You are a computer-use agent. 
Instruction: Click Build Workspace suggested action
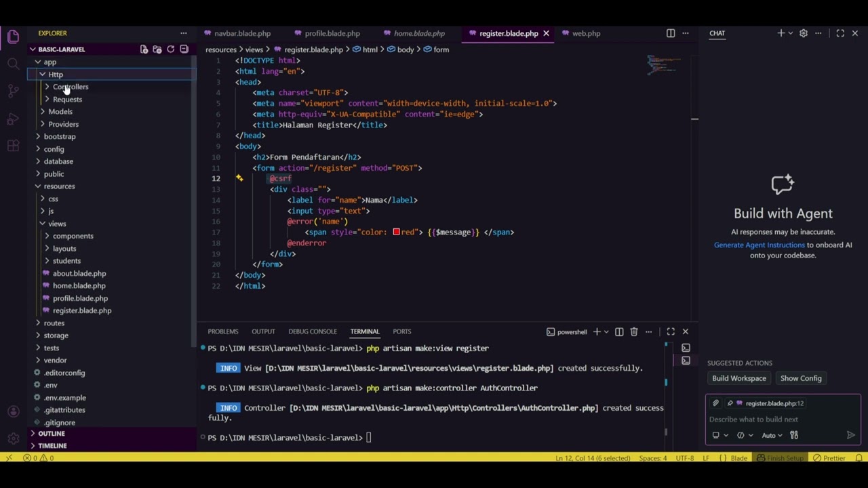coord(739,378)
